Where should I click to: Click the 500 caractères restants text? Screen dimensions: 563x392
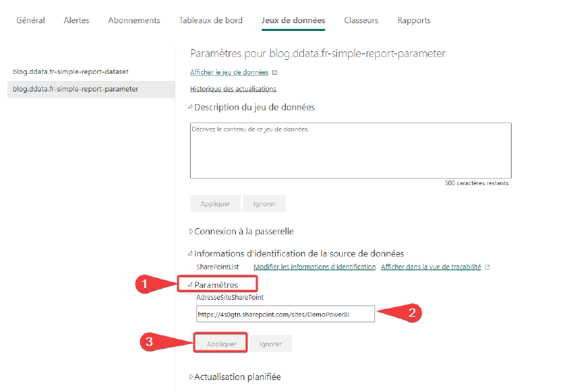pyautogui.click(x=476, y=183)
